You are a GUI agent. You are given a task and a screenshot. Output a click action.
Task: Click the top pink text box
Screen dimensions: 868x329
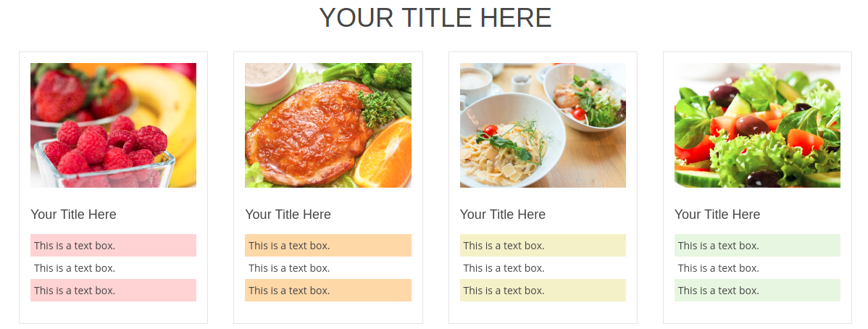(113, 246)
